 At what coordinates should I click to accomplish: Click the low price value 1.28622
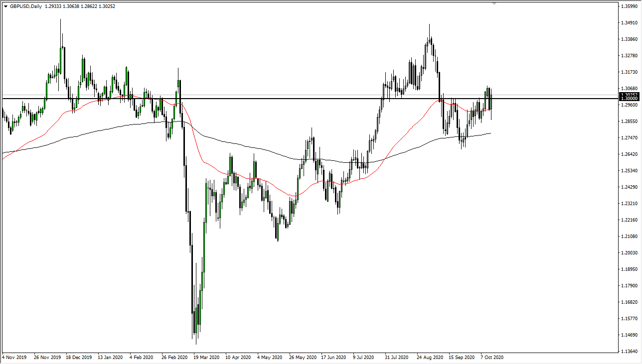89,6
